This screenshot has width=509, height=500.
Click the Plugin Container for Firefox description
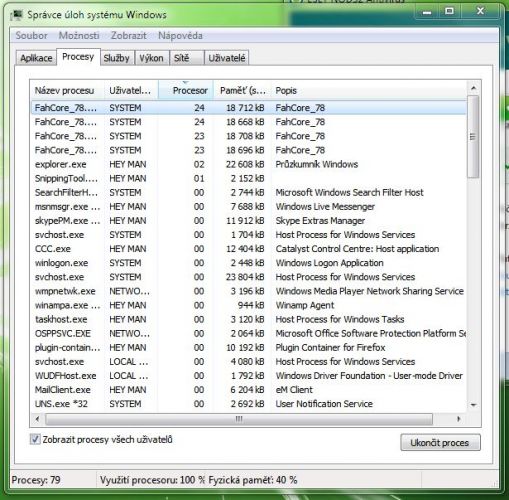pyautogui.click(x=330, y=348)
